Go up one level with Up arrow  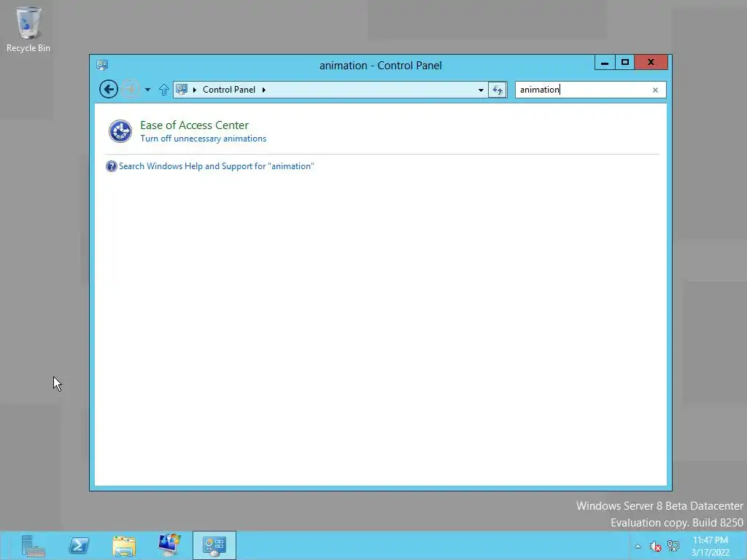coord(164,90)
